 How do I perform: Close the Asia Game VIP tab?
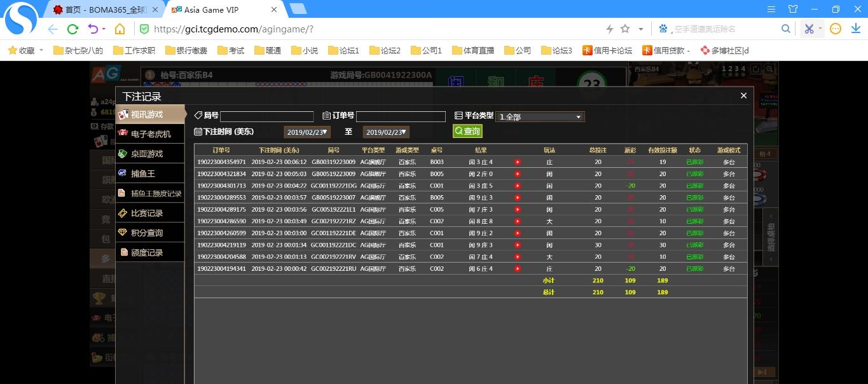[x=274, y=10]
